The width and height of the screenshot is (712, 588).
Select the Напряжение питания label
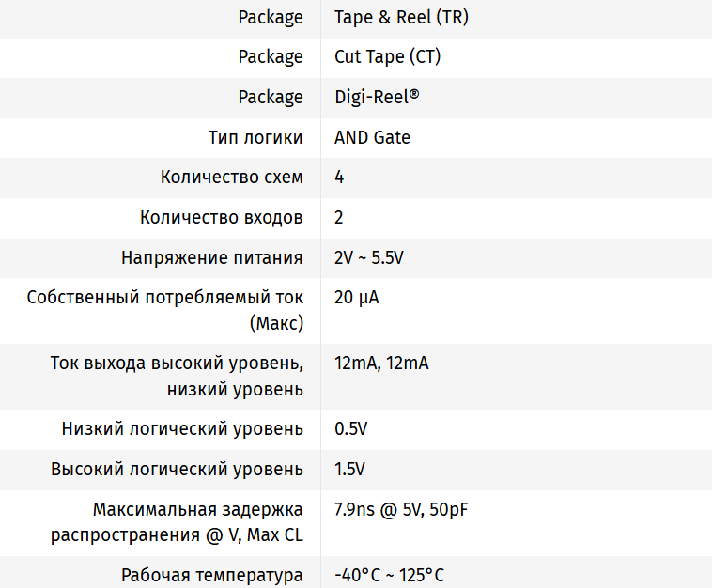[212, 258]
